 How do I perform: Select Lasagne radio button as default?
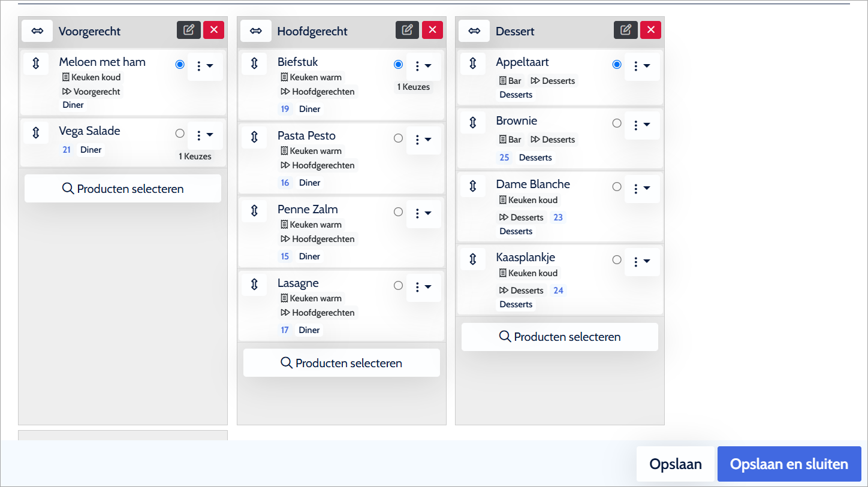click(x=398, y=286)
